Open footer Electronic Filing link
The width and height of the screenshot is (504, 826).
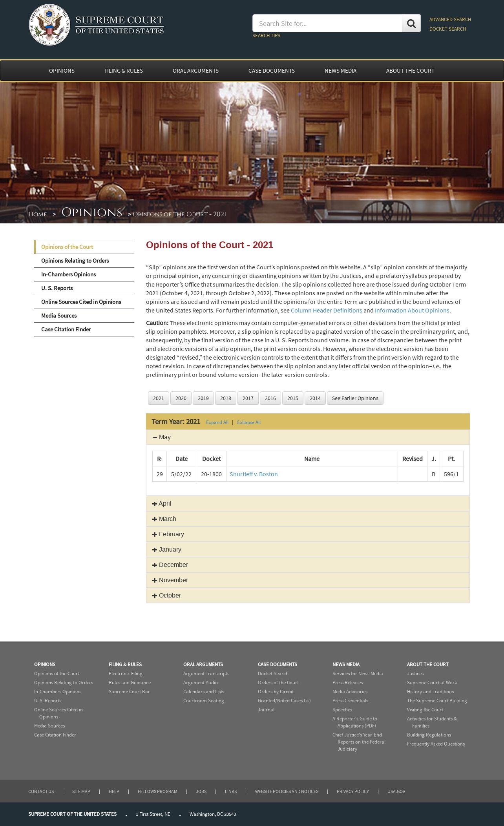coord(126,674)
